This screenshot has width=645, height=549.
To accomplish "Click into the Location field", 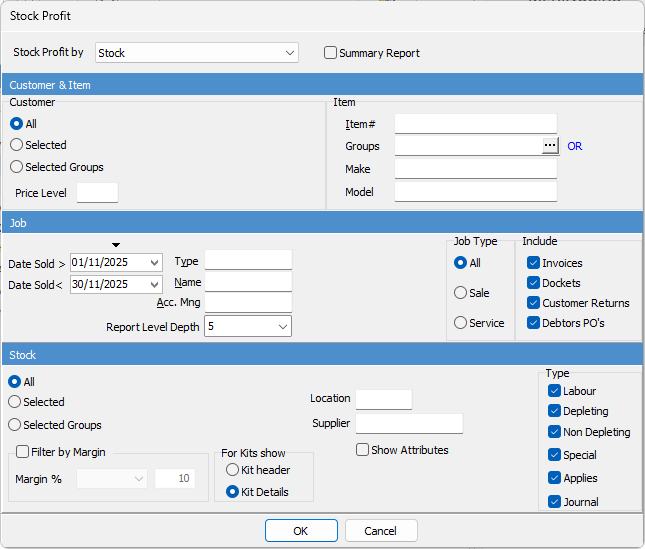I will tap(384, 399).
